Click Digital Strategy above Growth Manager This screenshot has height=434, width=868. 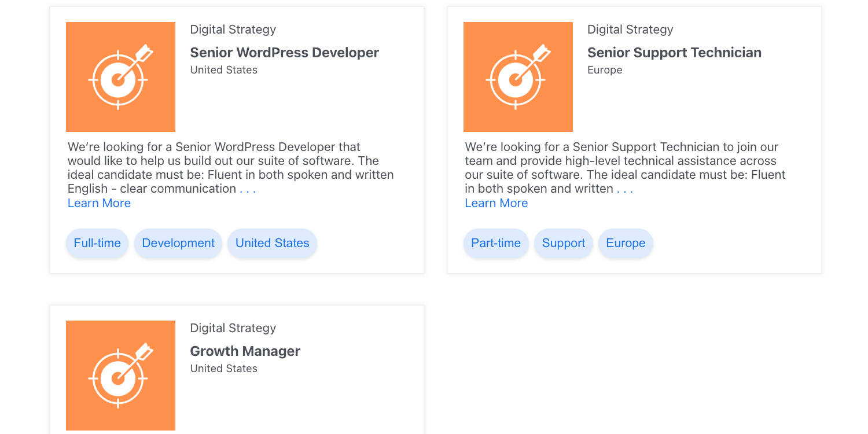233,328
